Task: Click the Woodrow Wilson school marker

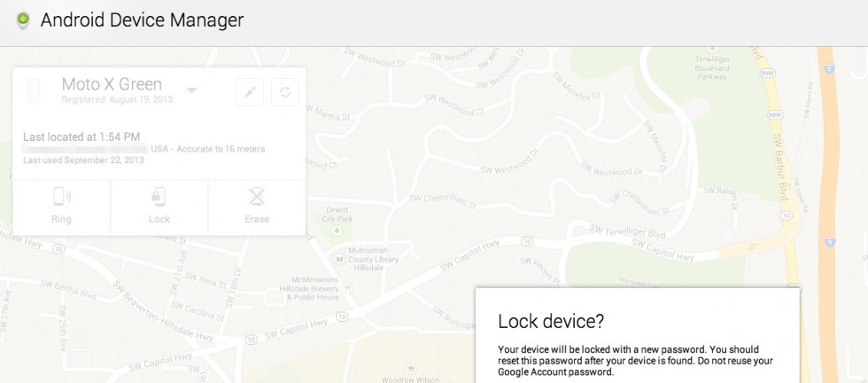Action: pos(410,369)
